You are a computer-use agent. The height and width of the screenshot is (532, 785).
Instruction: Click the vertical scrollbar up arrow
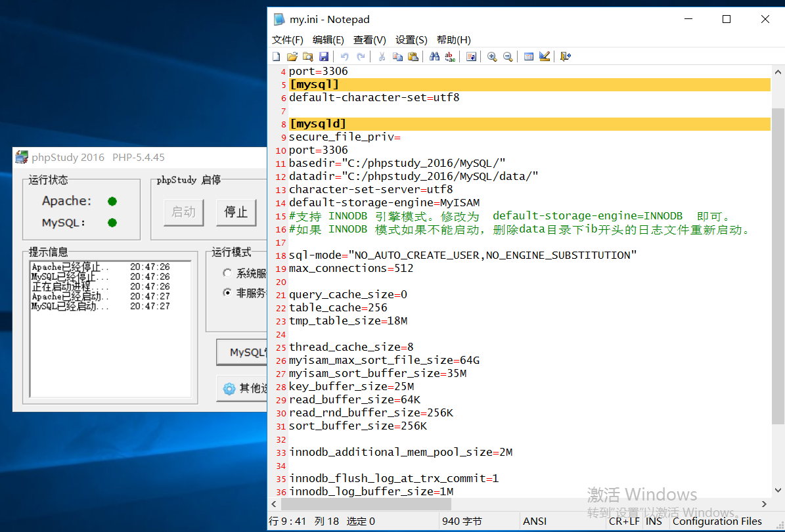[x=778, y=72]
